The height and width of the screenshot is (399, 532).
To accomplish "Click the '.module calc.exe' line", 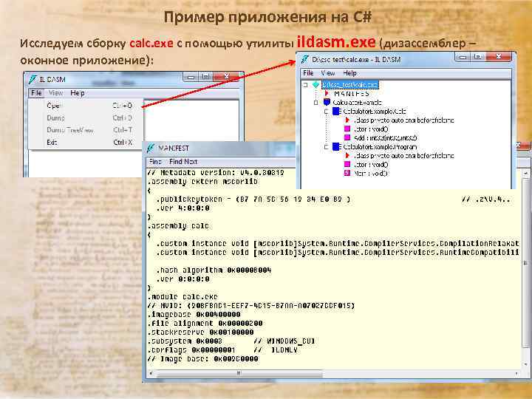I will (x=183, y=297).
